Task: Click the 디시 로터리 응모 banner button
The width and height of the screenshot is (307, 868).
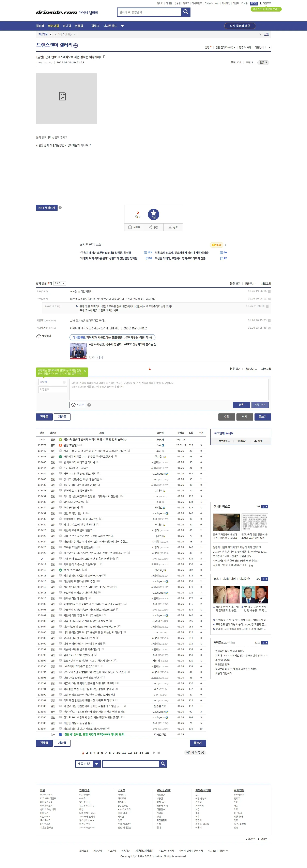Action: coord(240,26)
